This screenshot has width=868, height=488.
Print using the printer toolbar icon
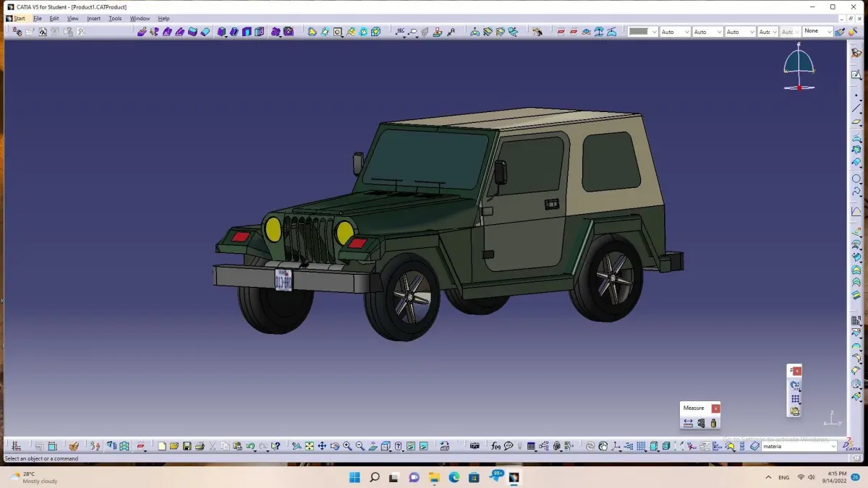[x=200, y=446]
